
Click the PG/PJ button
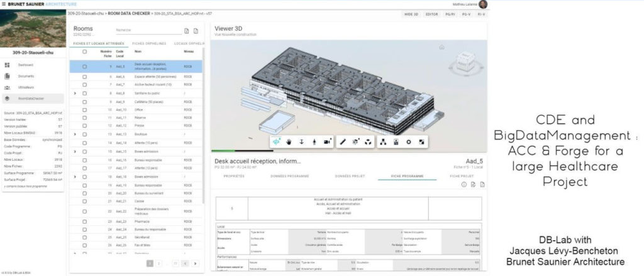pos(450,14)
